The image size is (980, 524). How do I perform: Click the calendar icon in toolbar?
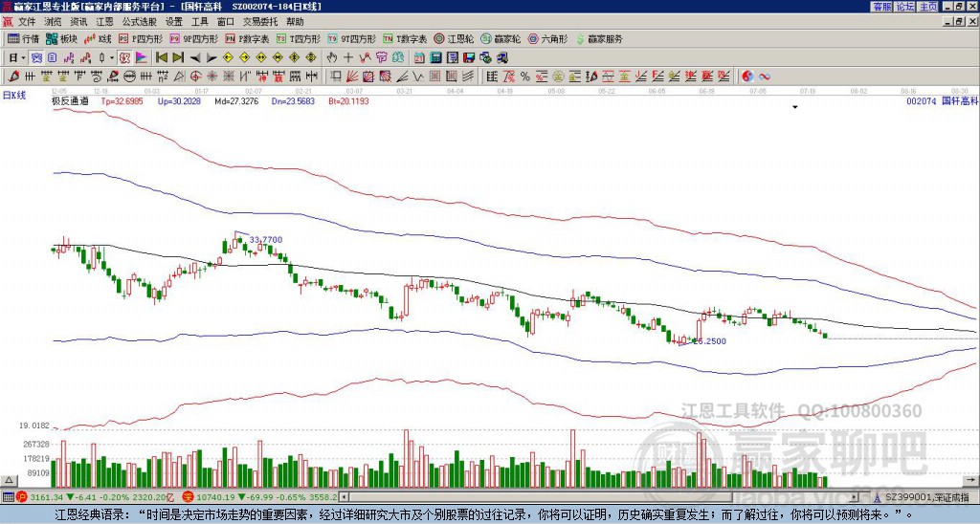click(419, 58)
